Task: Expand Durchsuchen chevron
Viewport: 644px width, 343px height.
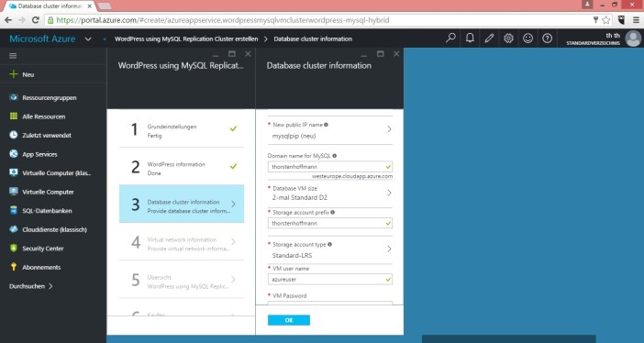Action: pos(50,286)
